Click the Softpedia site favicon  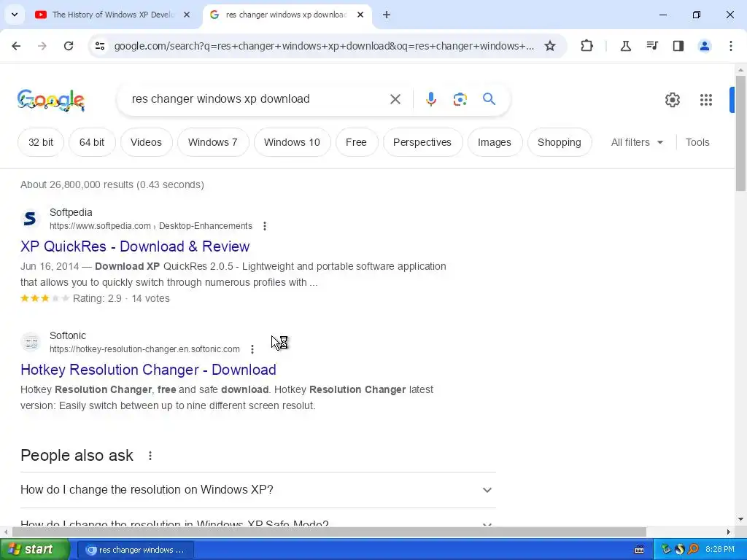click(x=31, y=219)
